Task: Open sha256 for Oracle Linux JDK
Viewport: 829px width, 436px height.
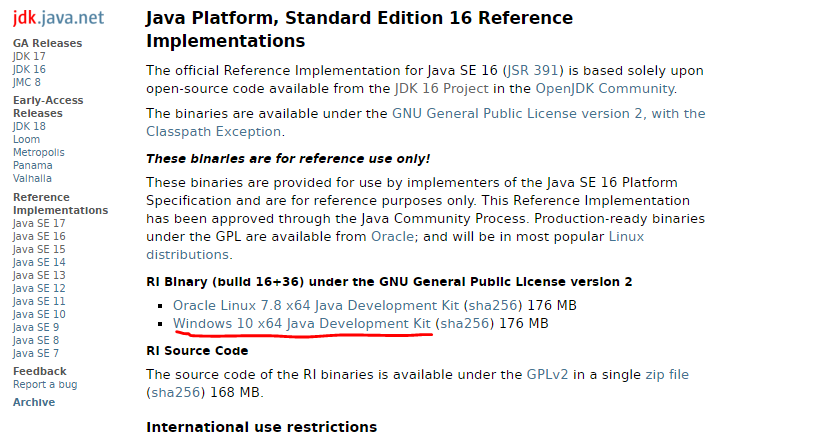Action: [493, 305]
